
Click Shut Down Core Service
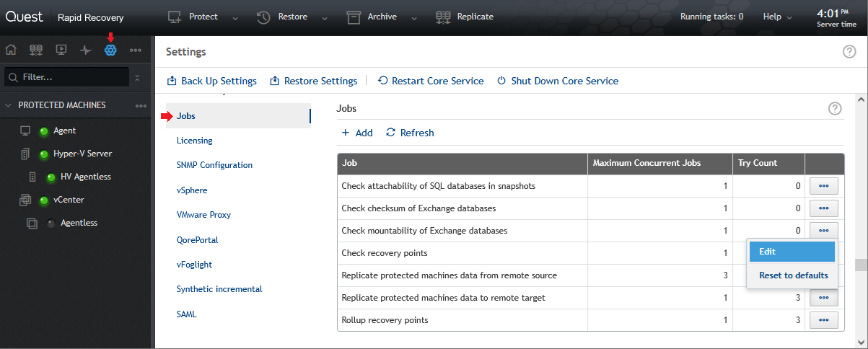(x=558, y=81)
